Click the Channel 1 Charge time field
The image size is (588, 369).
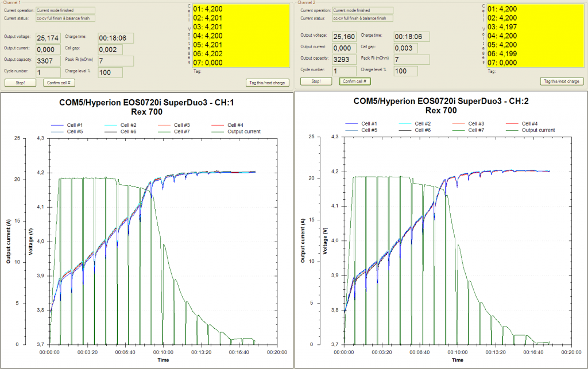(x=115, y=38)
